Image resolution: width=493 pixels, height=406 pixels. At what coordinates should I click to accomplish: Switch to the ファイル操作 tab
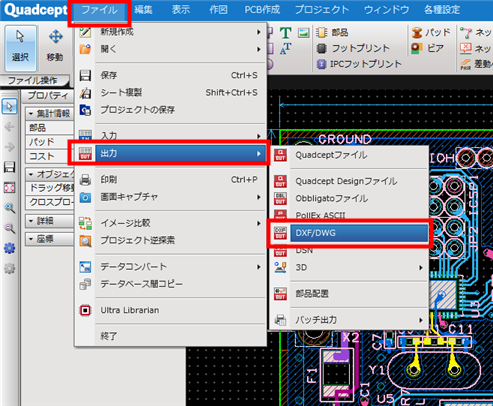pos(33,80)
